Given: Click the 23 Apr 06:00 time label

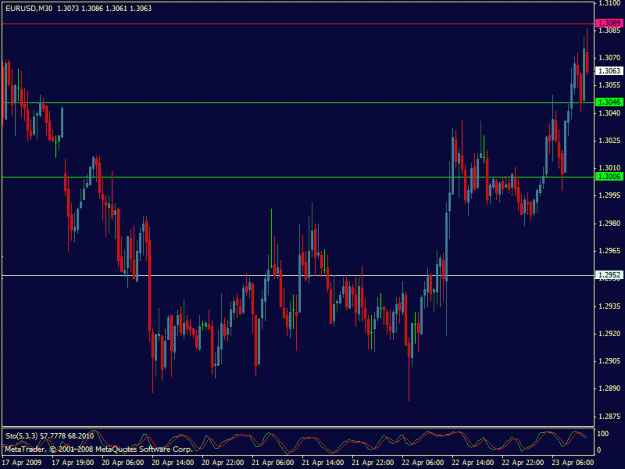Looking at the screenshot, I should tap(573, 463).
